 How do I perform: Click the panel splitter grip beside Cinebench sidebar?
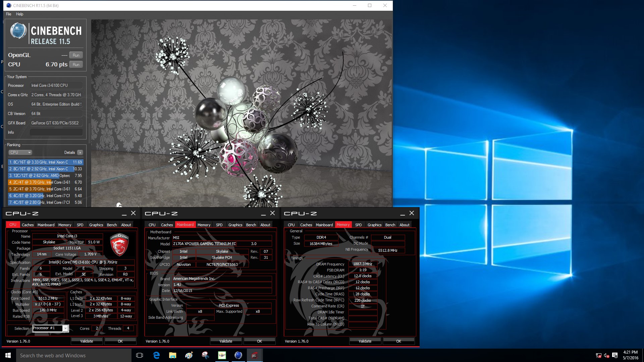click(89, 134)
